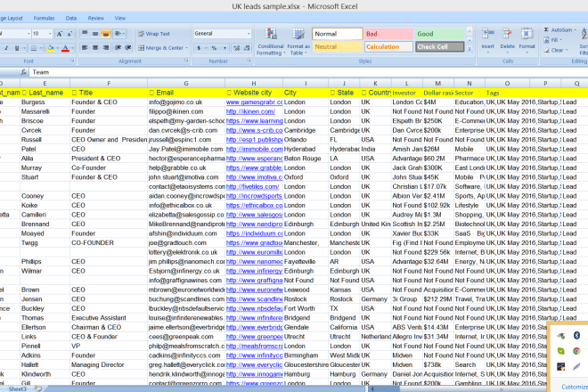Select column G header
The width and height of the screenshot is (588, 392).
tap(186, 83)
